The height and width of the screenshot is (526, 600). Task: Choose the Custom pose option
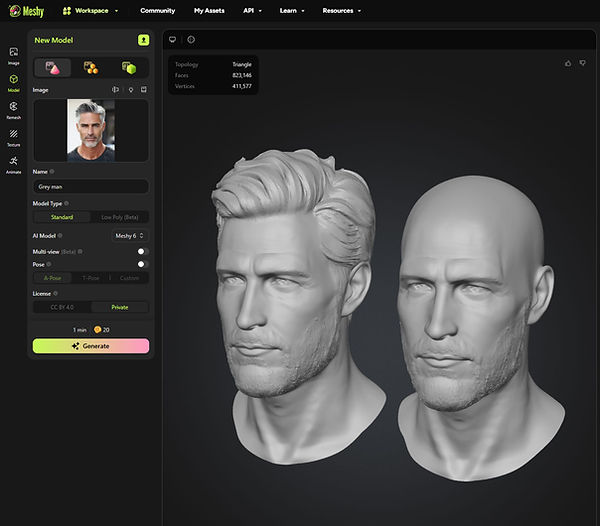click(129, 278)
